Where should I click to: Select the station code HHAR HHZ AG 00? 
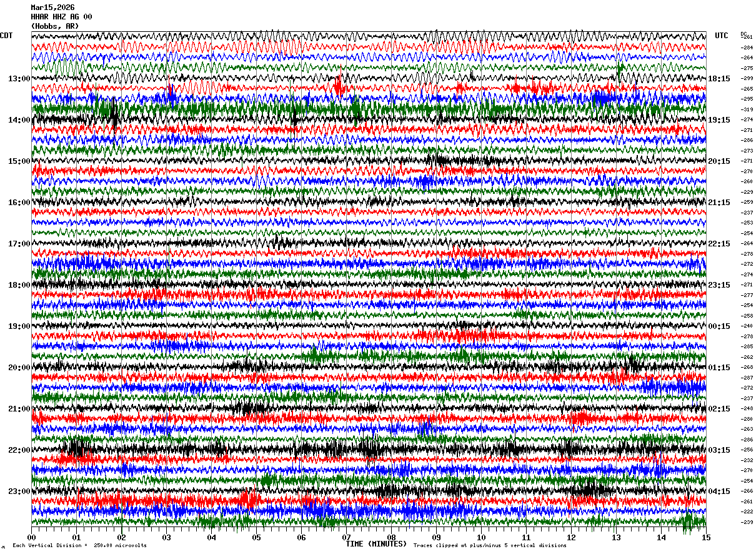pos(61,17)
